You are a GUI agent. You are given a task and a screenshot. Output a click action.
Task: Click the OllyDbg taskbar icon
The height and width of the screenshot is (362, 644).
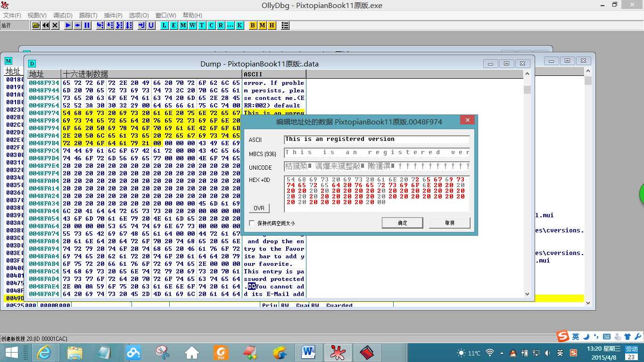tap(338, 352)
